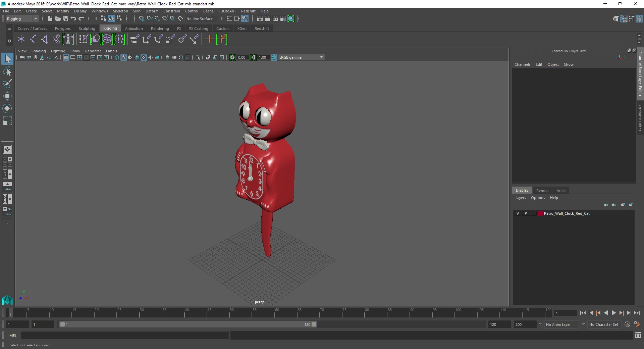Click the Create Lattice shelf icon

[107, 39]
